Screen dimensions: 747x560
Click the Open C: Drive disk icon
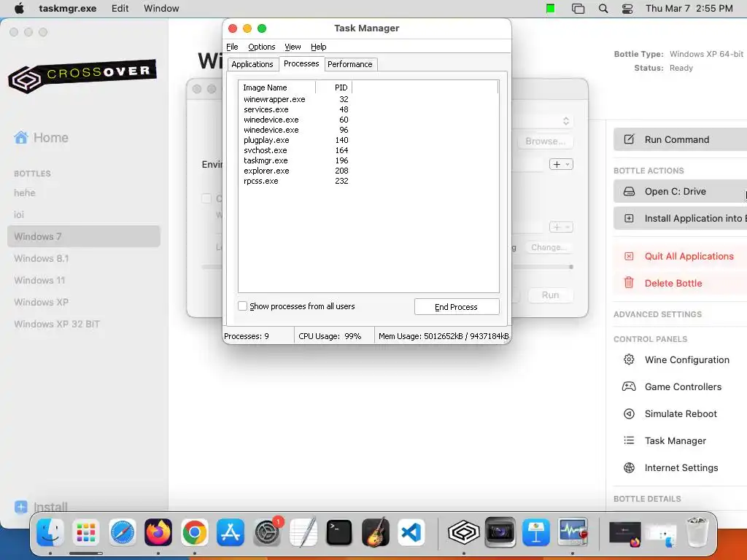(629, 192)
